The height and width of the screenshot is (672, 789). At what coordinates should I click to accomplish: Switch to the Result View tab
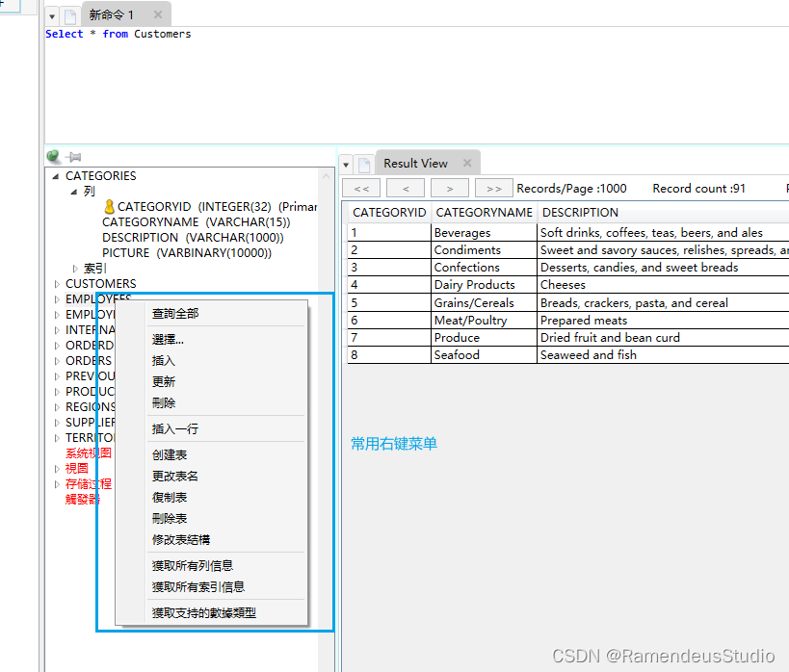point(415,164)
